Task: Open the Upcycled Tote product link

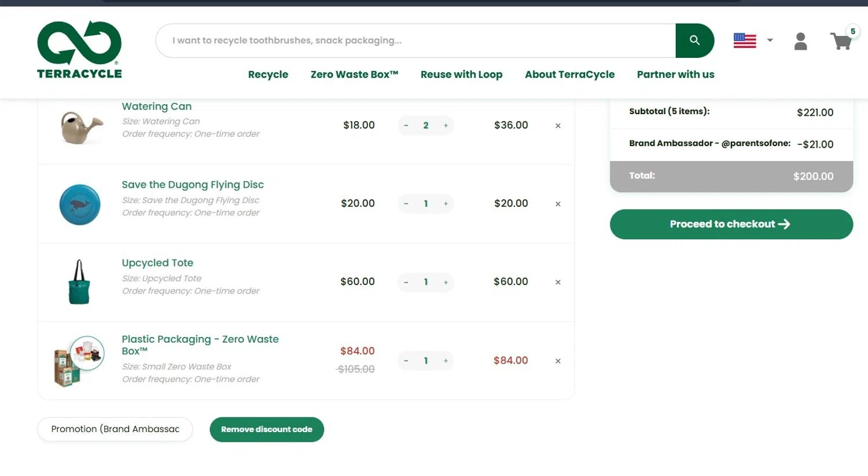Action: click(157, 263)
